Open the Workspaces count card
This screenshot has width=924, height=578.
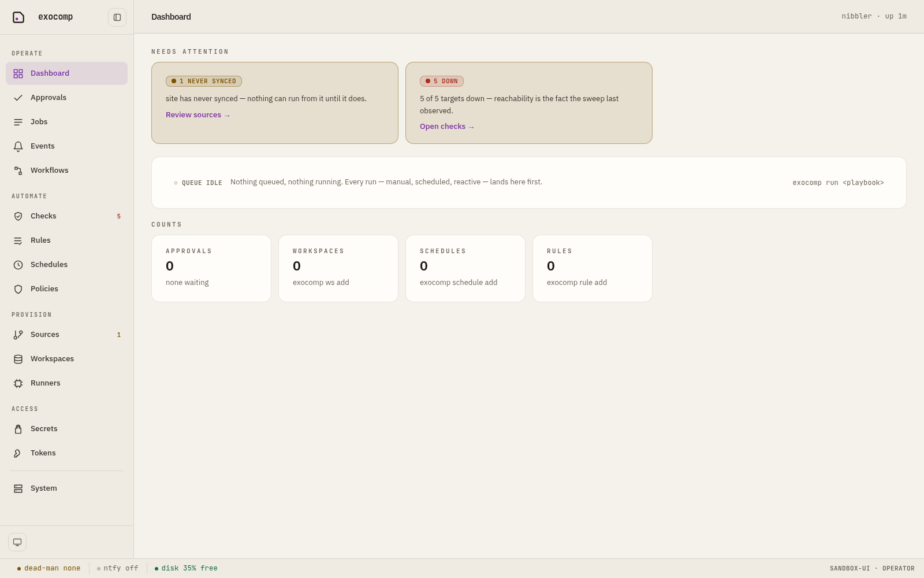coord(338,268)
